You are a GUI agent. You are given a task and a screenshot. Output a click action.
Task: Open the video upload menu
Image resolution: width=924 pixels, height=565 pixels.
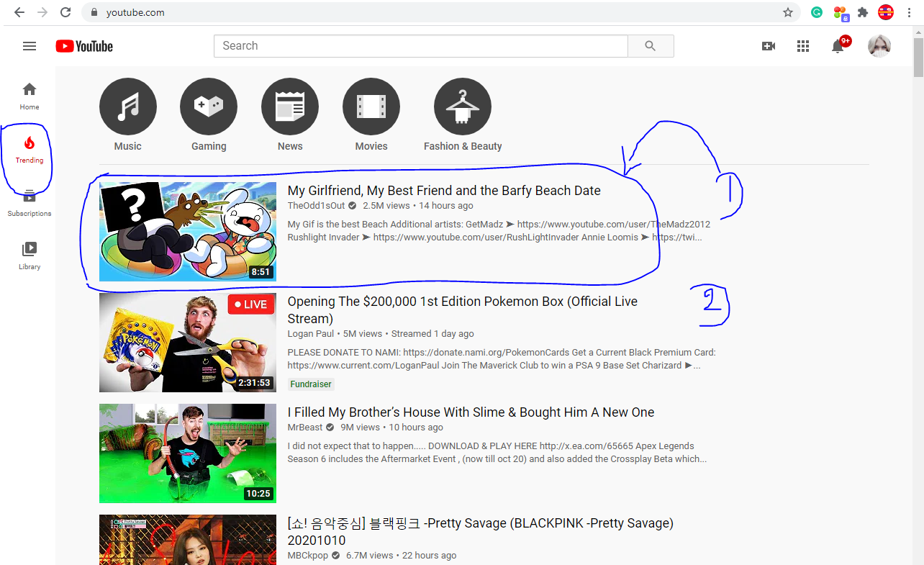coord(769,45)
